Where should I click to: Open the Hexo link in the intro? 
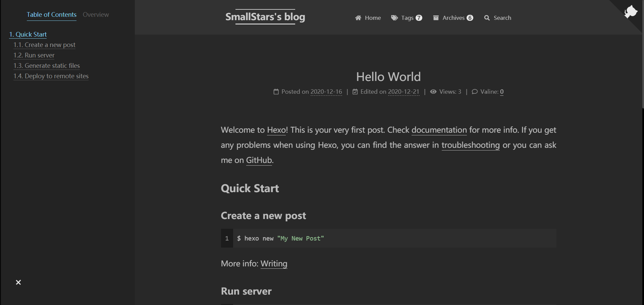click(276, 130)
